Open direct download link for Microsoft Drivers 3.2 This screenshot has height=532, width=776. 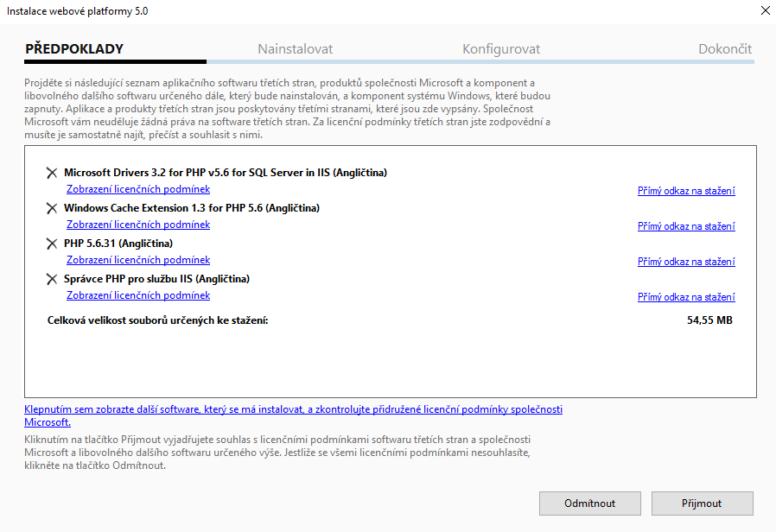click(x=686, y=191)
